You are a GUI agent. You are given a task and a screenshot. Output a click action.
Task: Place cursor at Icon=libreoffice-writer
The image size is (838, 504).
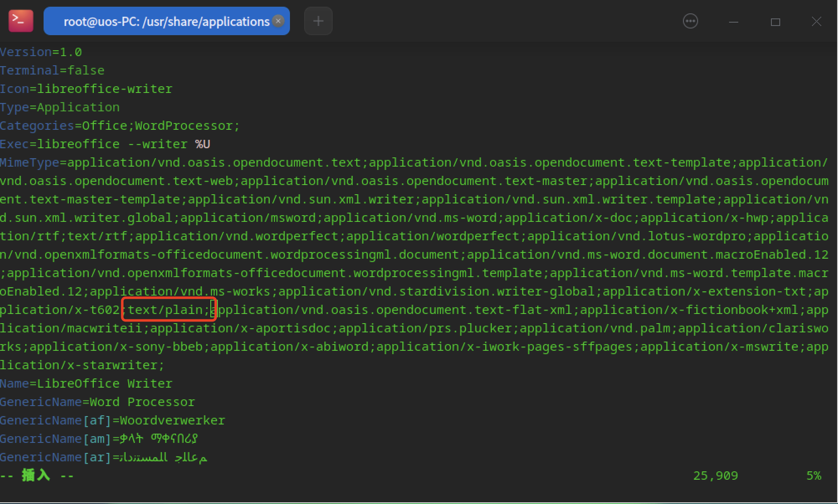[x=86, y=89]
